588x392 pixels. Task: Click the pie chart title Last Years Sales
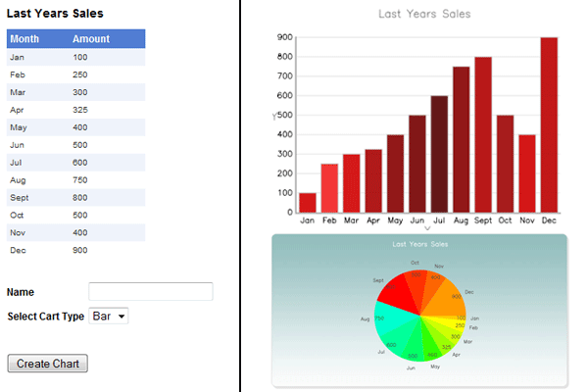pos(420,244)
